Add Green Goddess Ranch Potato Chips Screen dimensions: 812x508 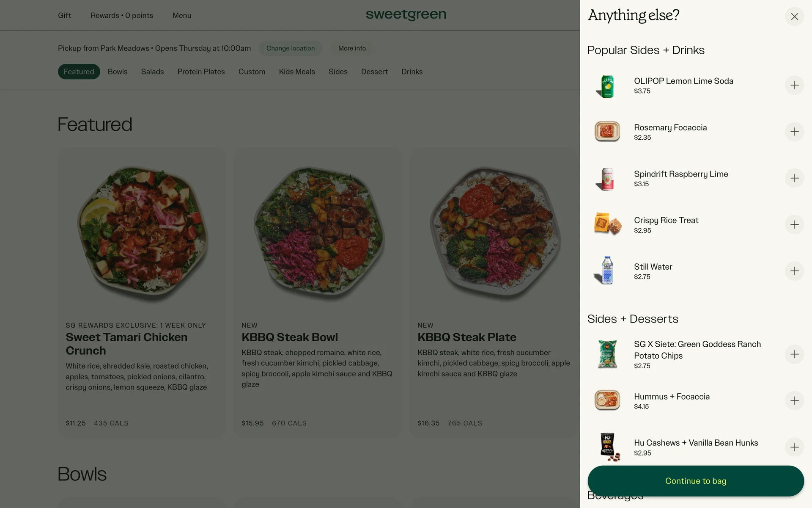[x=794, y=354]
